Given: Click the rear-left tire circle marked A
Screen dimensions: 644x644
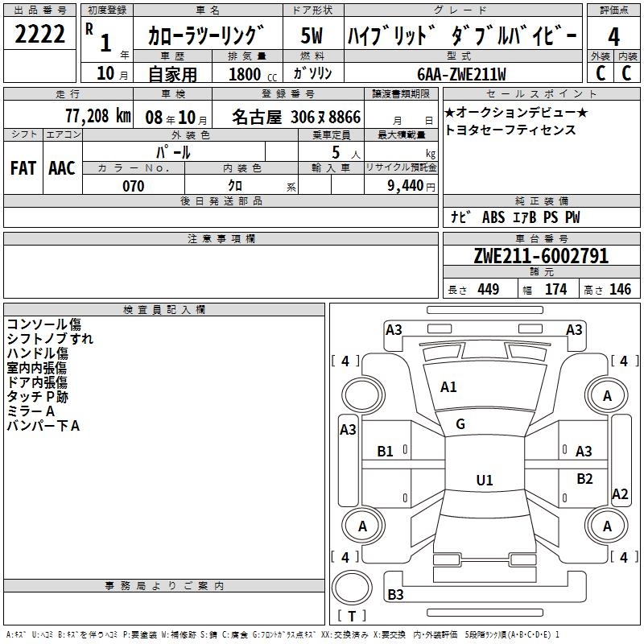Looking at the screenshot, I should pyautogui.click(x=363, y=526).
